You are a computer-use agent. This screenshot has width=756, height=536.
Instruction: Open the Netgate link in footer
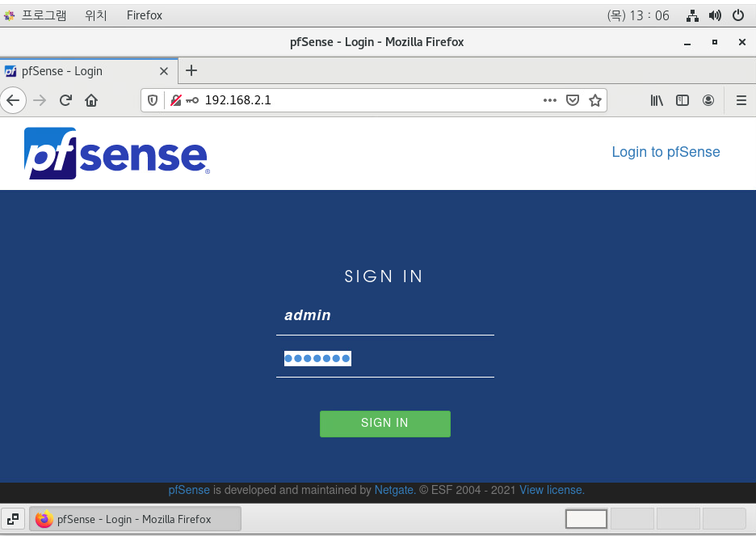point(395,490)
